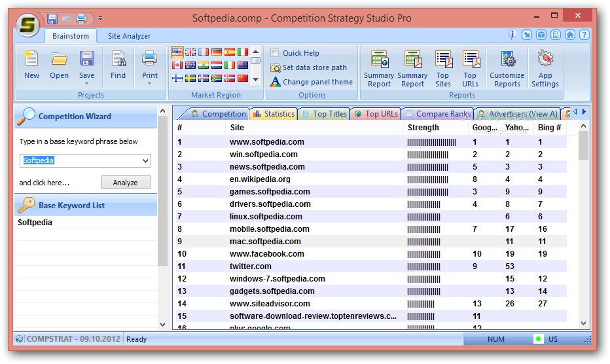Choose the Germany flag
This screenshot has height=364, width=610.
click(217, 52)
